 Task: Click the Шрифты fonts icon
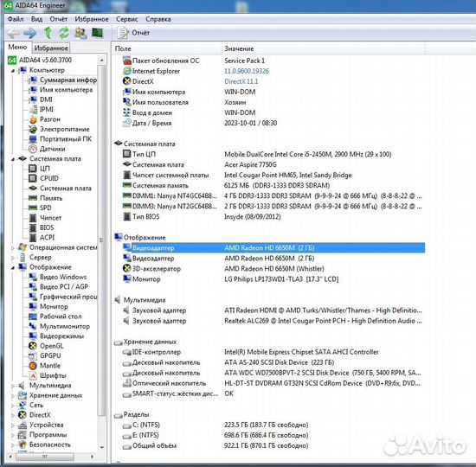33,375
